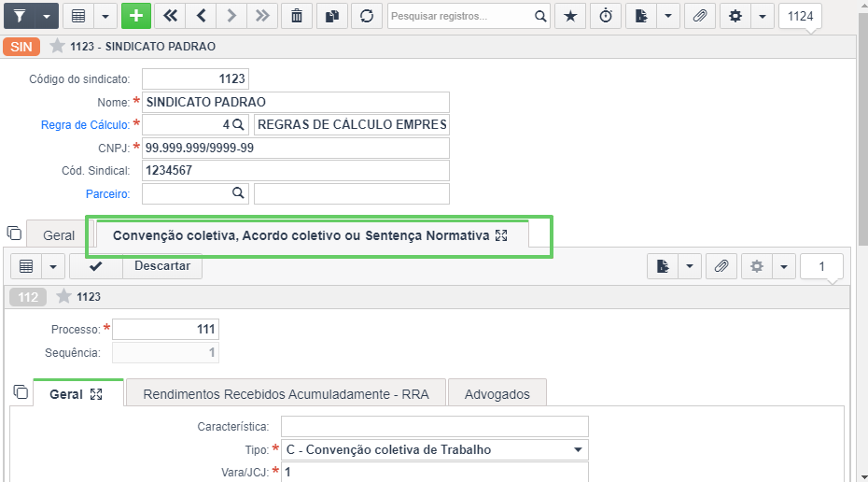Click the Vara/JCJ field

tap(435, 472)
